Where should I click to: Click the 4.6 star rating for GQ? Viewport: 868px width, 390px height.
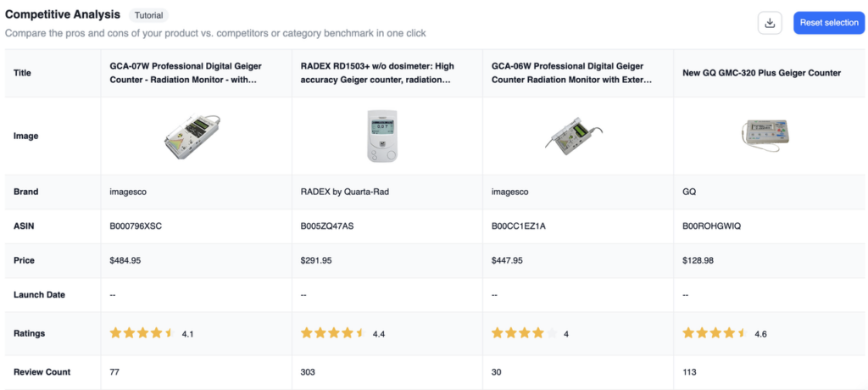coord(725,333)
